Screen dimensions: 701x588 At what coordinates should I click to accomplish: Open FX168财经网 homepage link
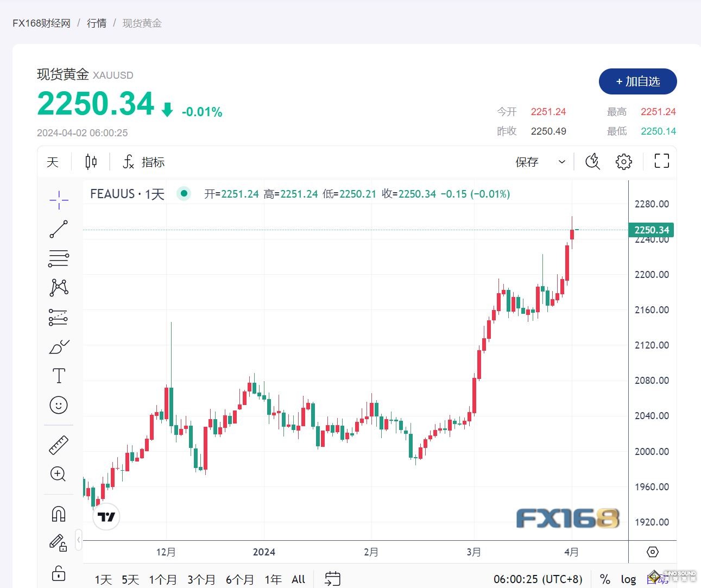pos(41,23)
